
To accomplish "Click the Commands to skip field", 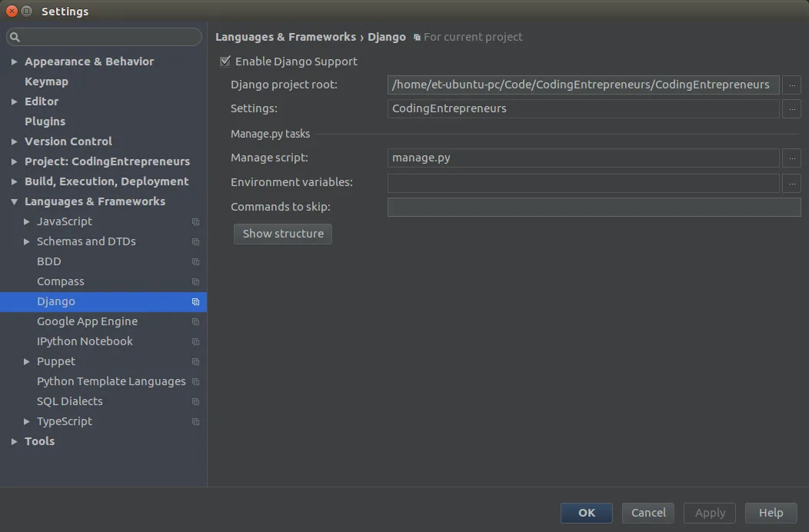I will 594,207.
